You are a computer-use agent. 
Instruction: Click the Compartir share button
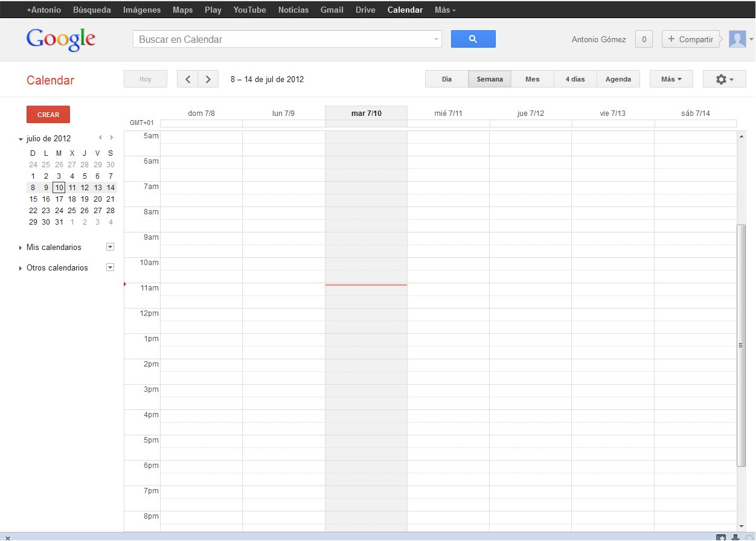(691, 39)
